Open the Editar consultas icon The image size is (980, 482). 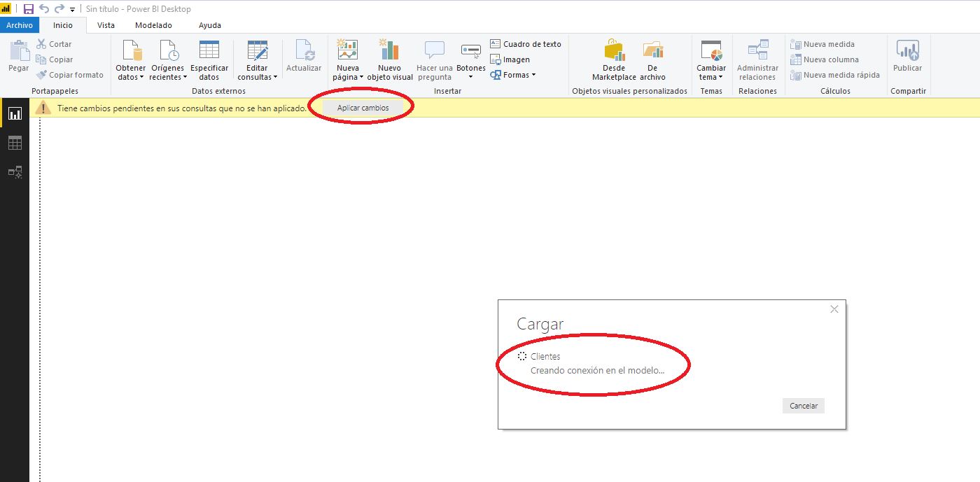point(257,50)
